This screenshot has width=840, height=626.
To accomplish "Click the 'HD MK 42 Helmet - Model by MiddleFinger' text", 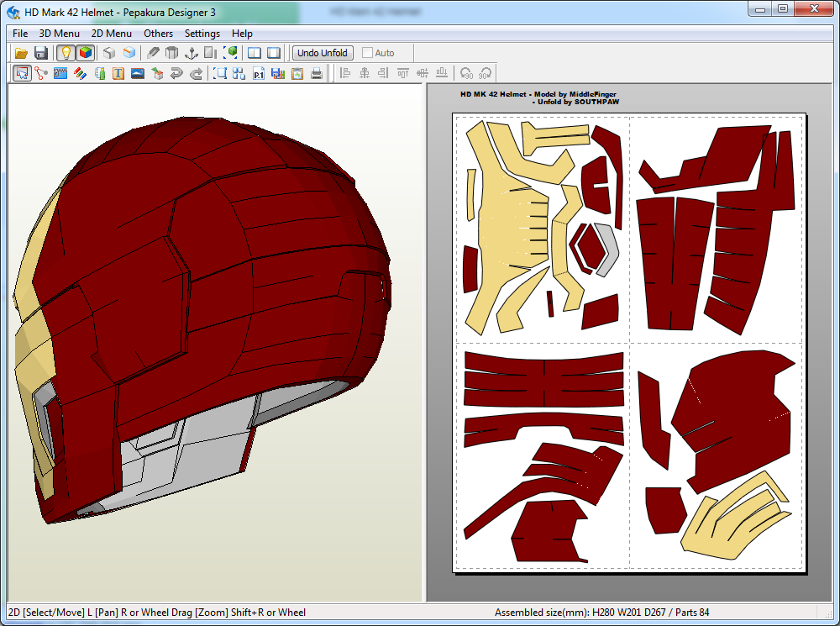I will point(538,94).
